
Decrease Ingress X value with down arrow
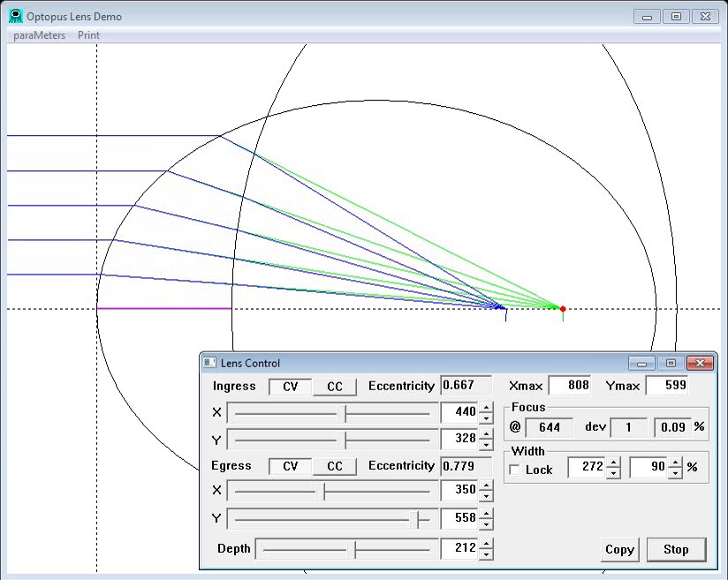(x=486, y=418)
